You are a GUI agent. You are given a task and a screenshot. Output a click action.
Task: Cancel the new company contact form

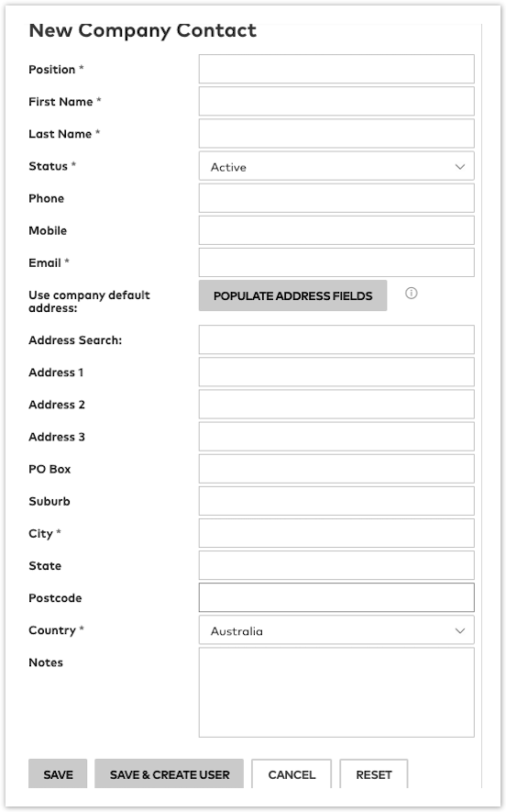click(291, 774)
